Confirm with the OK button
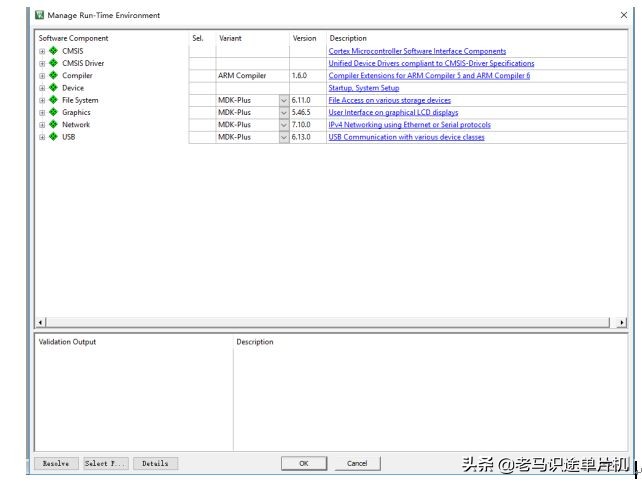Image resolution: width=642 pixels, height=486 pixels. tap(304, 463)
